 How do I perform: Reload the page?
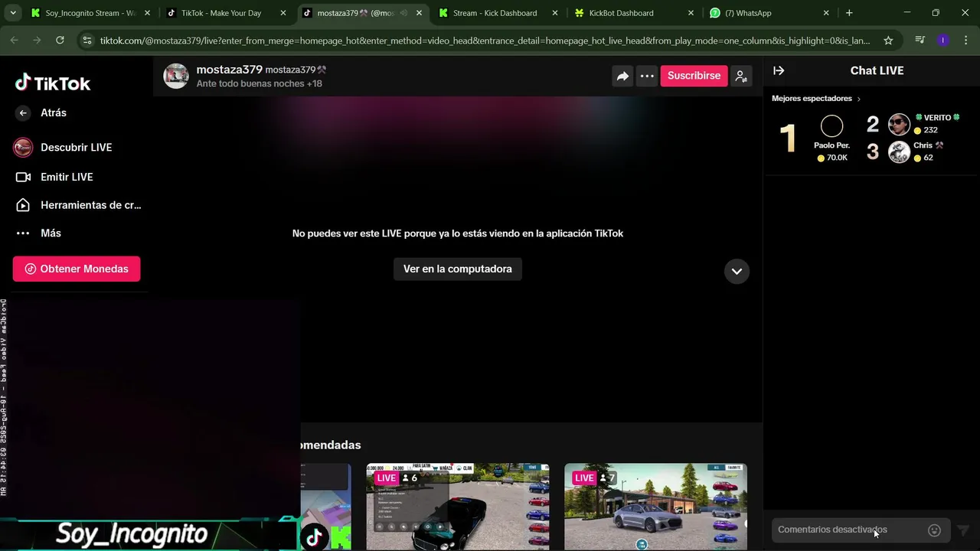pyautogui.click(x=60, y=41)
